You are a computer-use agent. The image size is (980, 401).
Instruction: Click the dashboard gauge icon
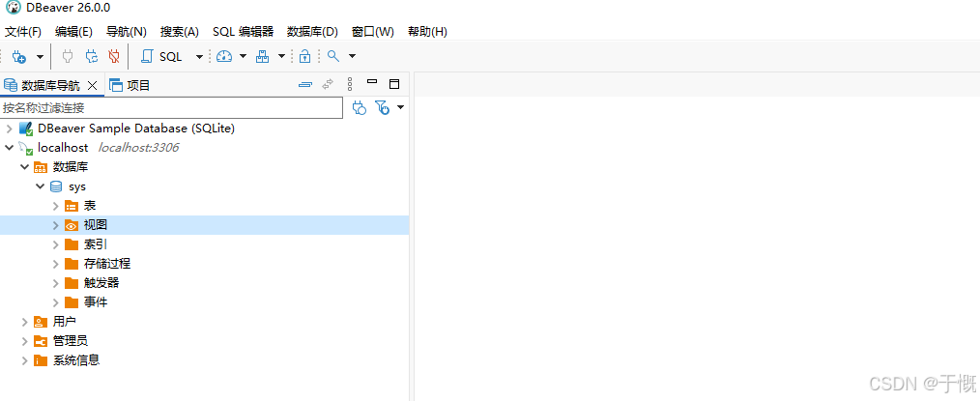pyautogui.click(x=224, y=57)
